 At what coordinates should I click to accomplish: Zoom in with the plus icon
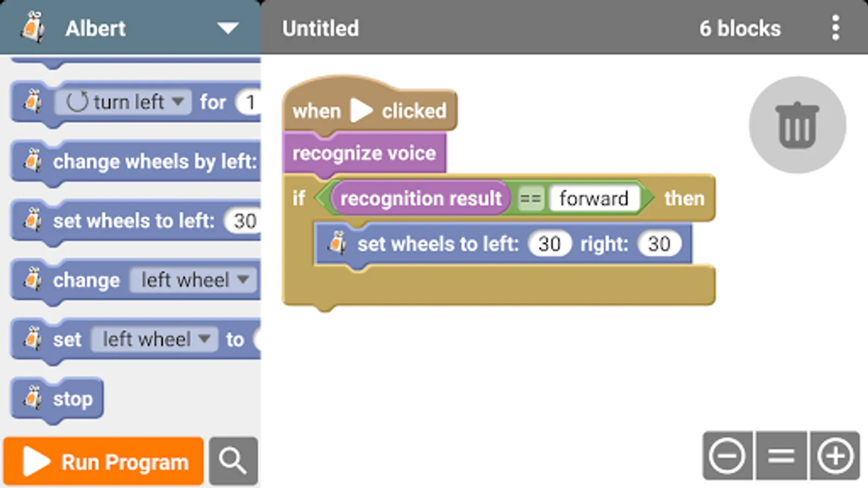point(835,456)
